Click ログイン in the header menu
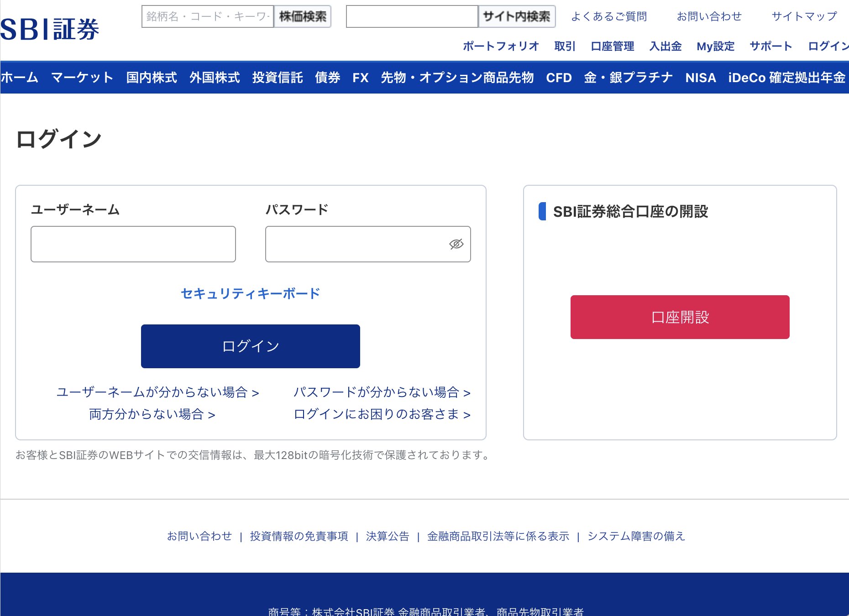The height and width of the screenshot is (616, 849). click(828, 46)
